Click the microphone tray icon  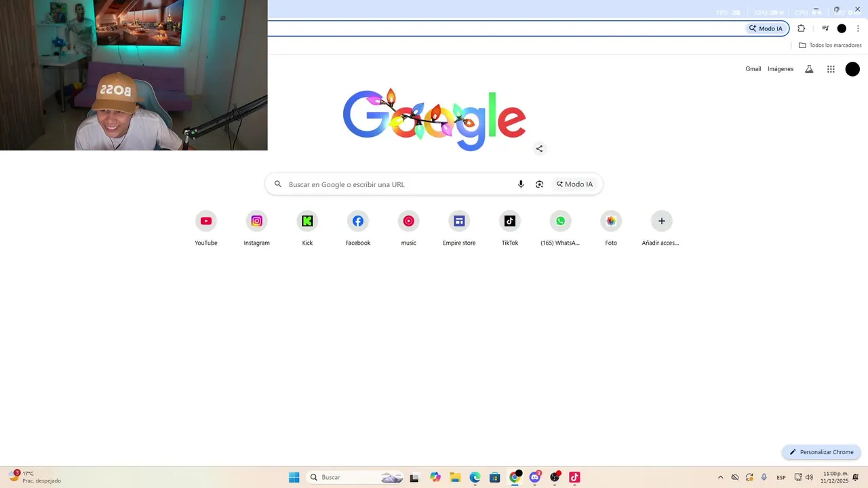tap(764, 477)
